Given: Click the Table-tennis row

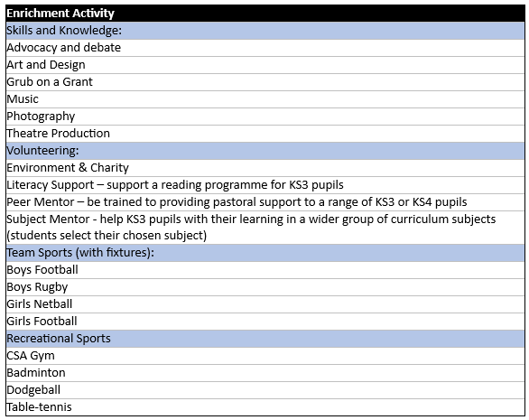Looking at the screenshot, I should (x=265, y=407).
